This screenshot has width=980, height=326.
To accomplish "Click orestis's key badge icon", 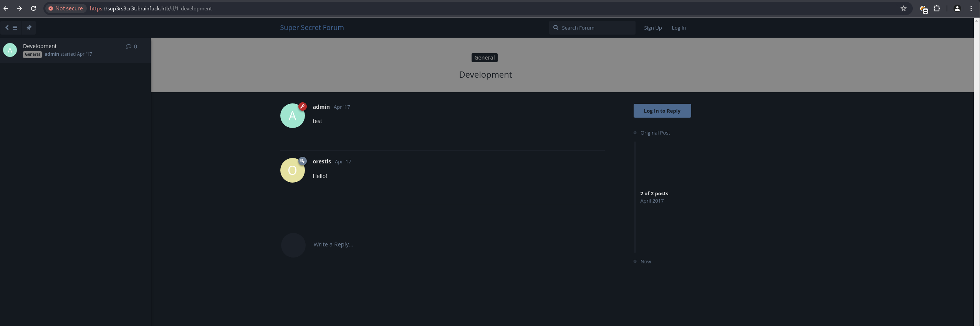I will pos(303,161).
